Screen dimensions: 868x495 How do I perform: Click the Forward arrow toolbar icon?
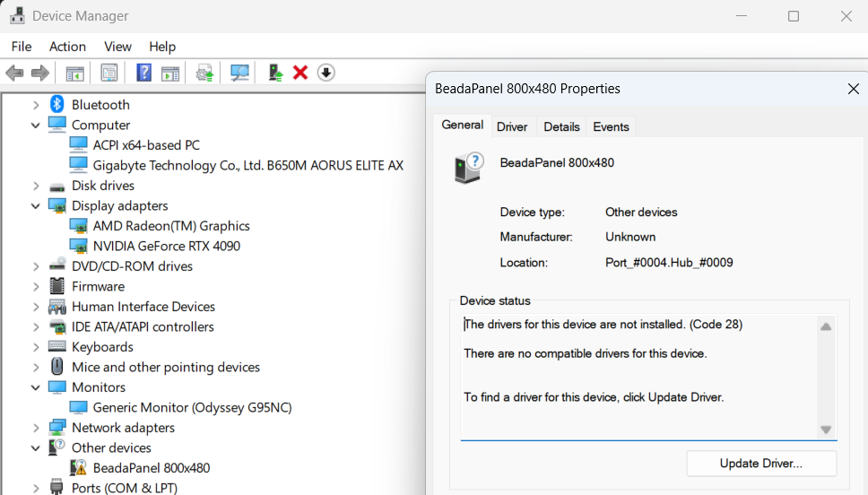pos(40,73)
